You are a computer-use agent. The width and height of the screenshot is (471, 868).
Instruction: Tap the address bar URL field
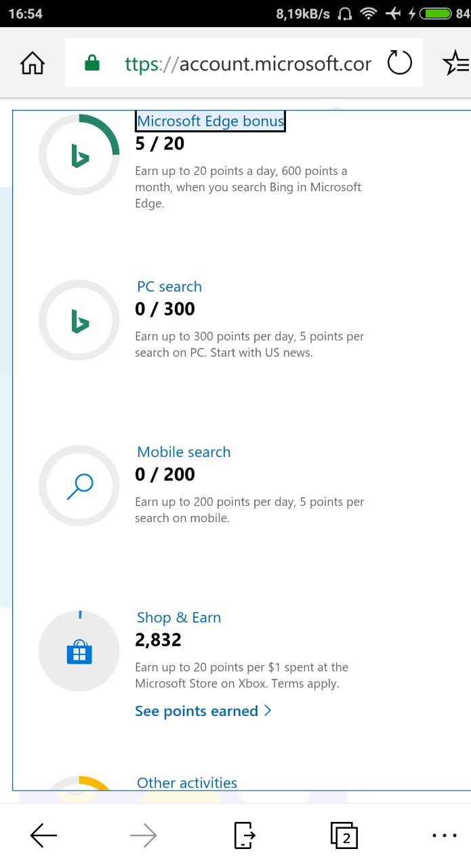coord(248,64)
